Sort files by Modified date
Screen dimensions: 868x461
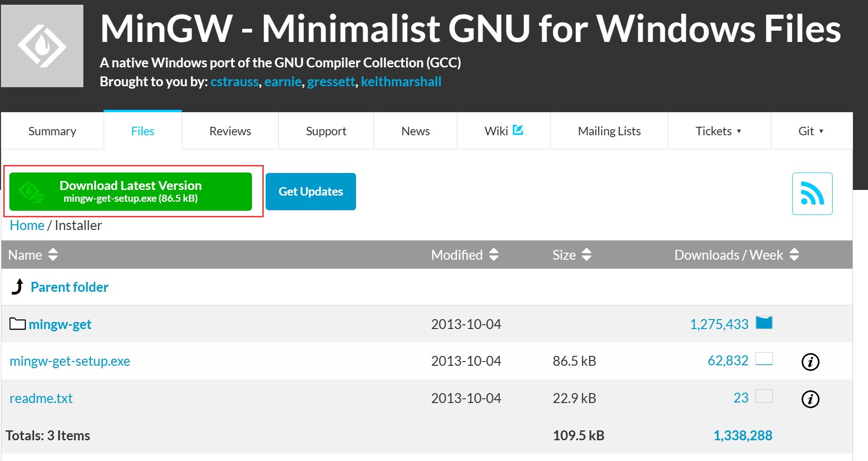(494, 255)
